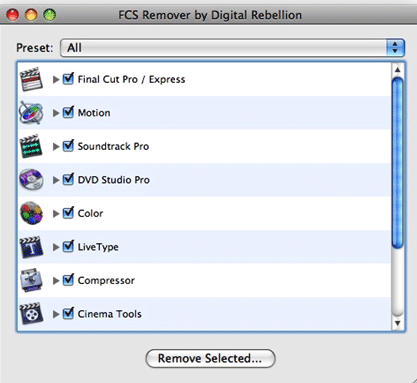
Task: Expand the Compressor disclosure triangle
Action: point(56,281)
